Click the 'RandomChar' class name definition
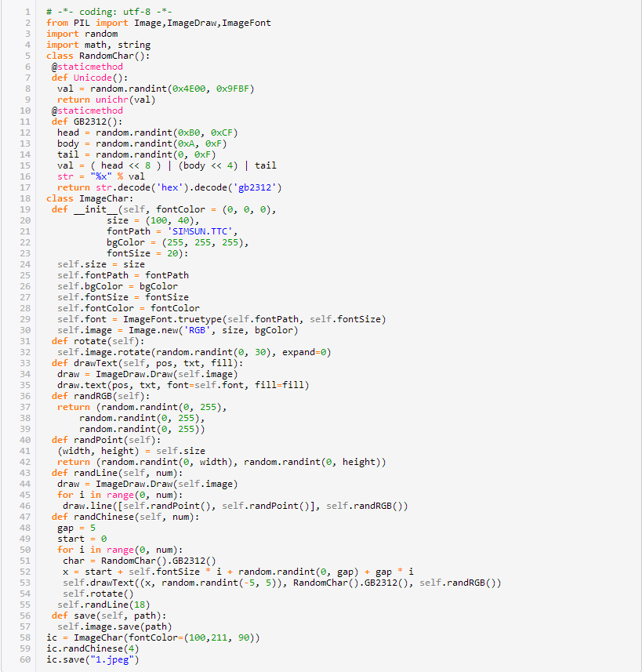Image resolution: width=642 pixels, height=672 pixels. tap(107, 56)
